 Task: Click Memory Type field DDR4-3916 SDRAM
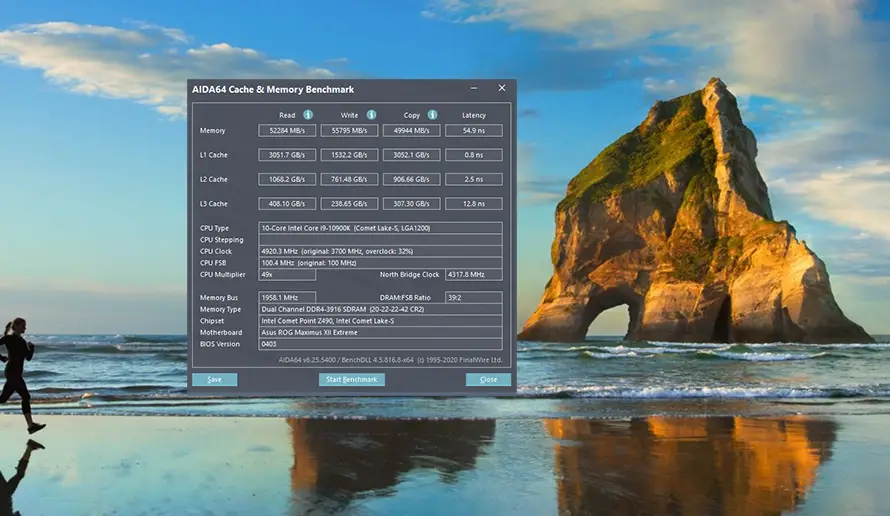380,309
